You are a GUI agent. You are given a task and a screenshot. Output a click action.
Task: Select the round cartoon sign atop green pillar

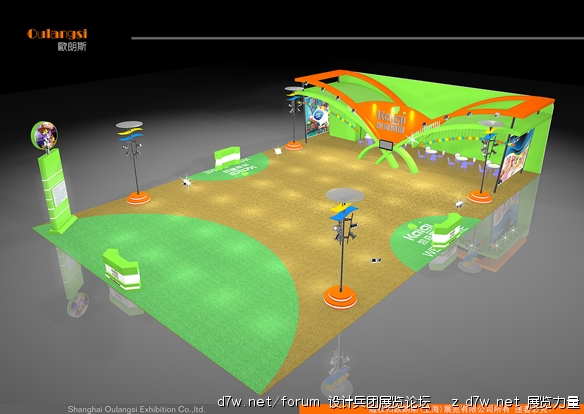[44, 135]
